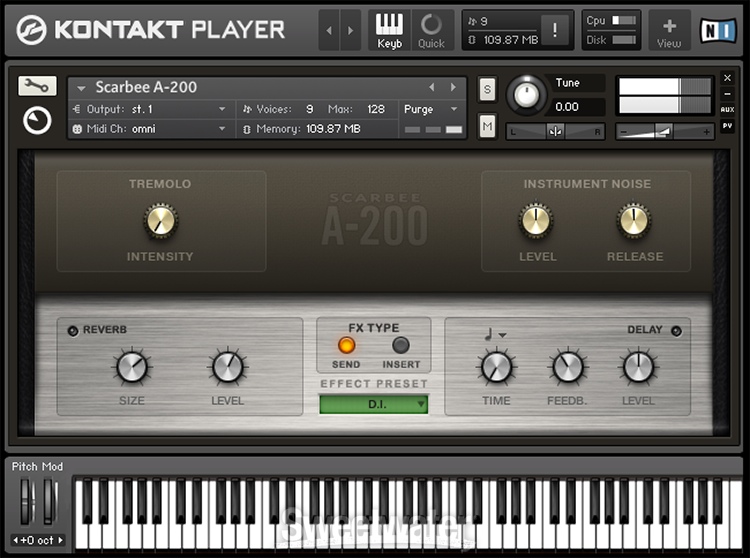The image size is (750, 558).
Task: Toggle the Reverb on/off LED
Action: (x=73, y=331)
